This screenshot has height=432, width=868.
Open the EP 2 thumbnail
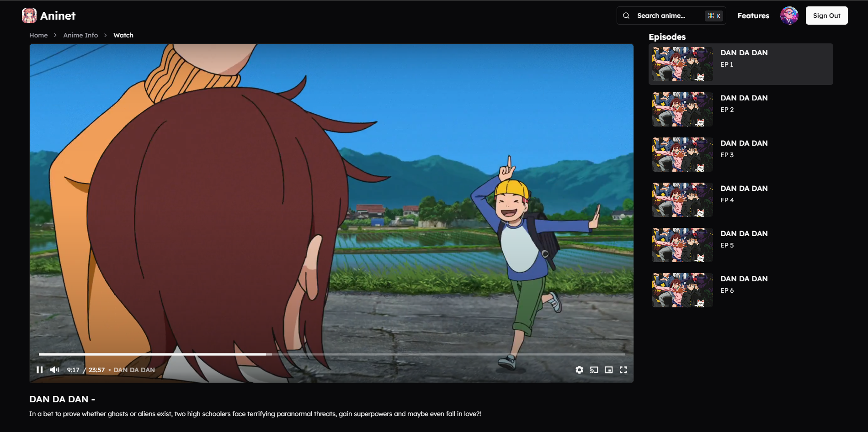tap(682, 109)
